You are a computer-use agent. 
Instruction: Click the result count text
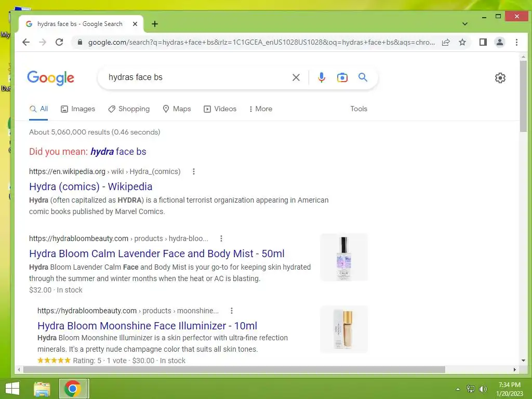[x=95, y=132]
